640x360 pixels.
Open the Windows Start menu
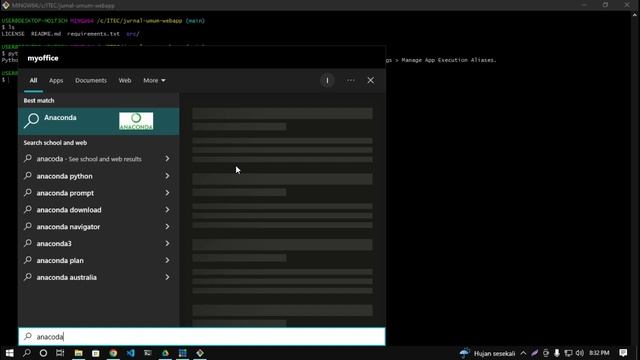[x=9, y=353]
